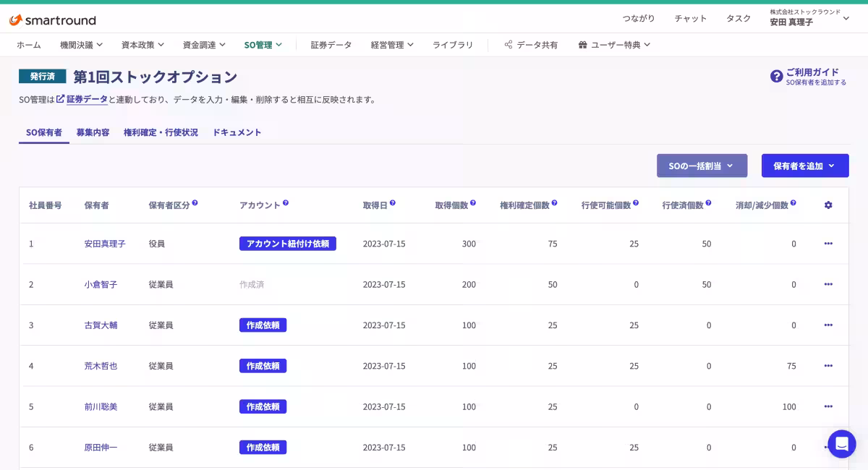The height and width of the screenshot is (470, 868).
Task: Click the 第1回ストックオプション page title
Action: 155,77
